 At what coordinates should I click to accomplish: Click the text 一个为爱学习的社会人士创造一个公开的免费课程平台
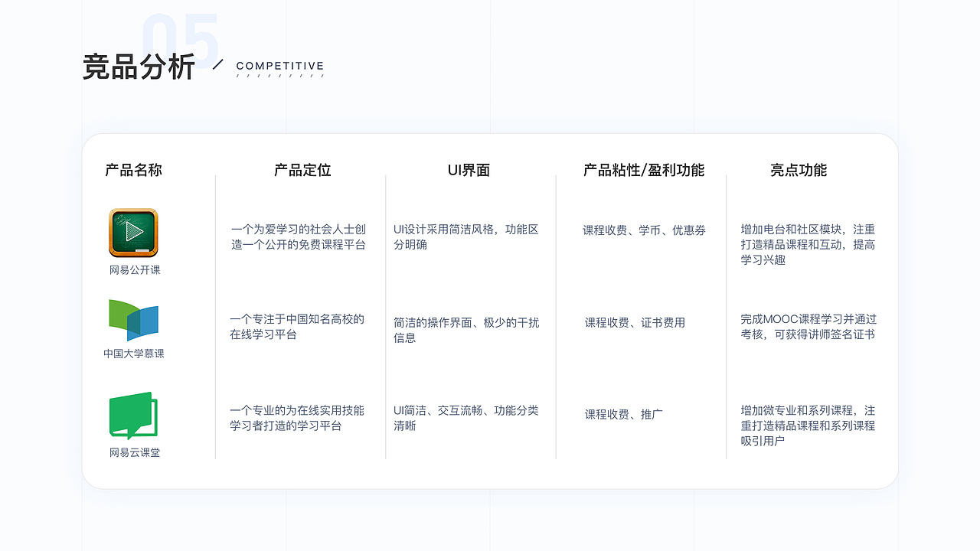pyautogui.click(x=299, y=237)
